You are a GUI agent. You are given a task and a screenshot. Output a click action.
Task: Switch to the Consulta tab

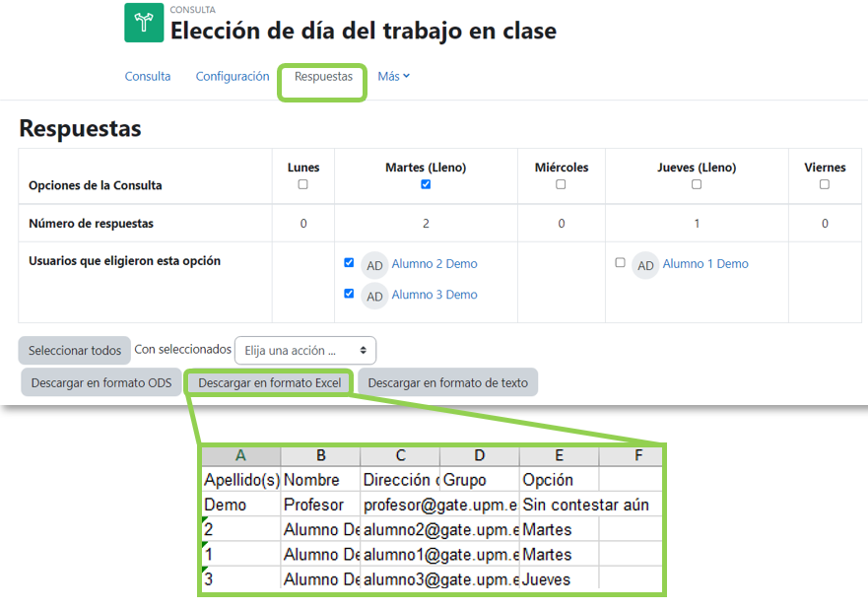(x=148, y=75)
